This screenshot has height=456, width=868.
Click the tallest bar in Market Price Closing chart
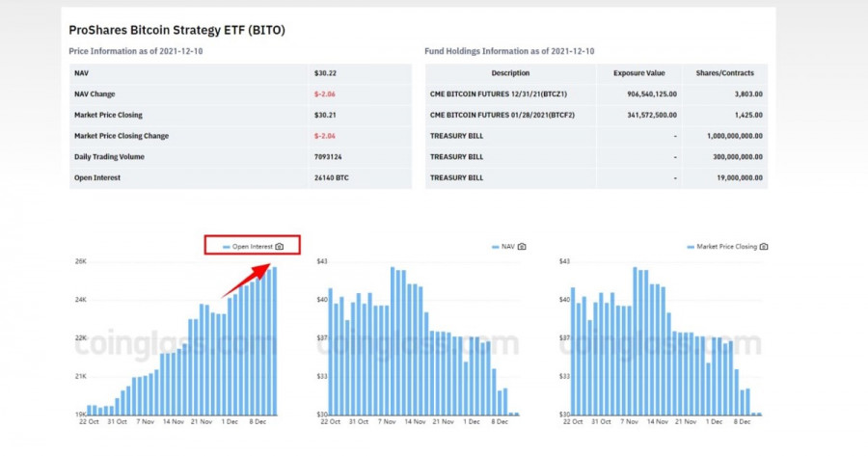pyautogui.click(x=635, y=341)
